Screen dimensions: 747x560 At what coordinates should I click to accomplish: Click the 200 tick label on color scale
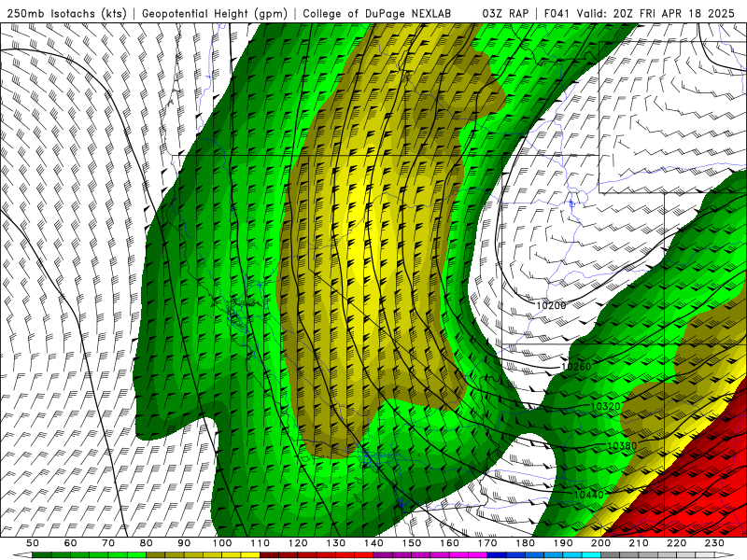click(x=600, y=543)
